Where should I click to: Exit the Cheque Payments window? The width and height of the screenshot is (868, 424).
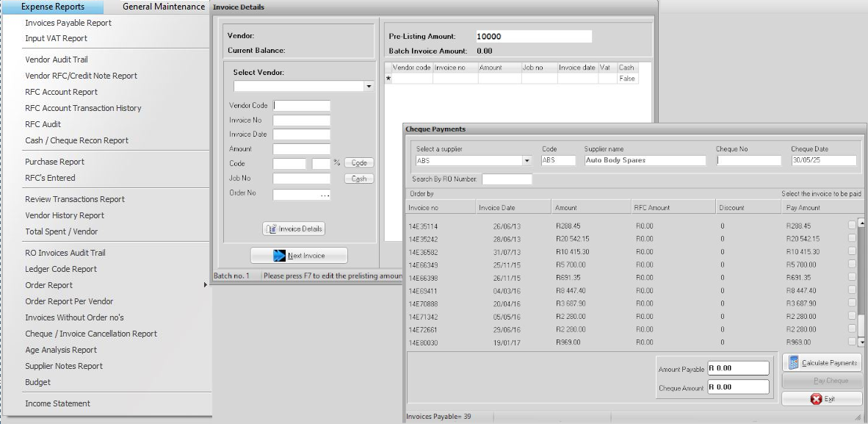pyautogui.click(x=822, y=399)
